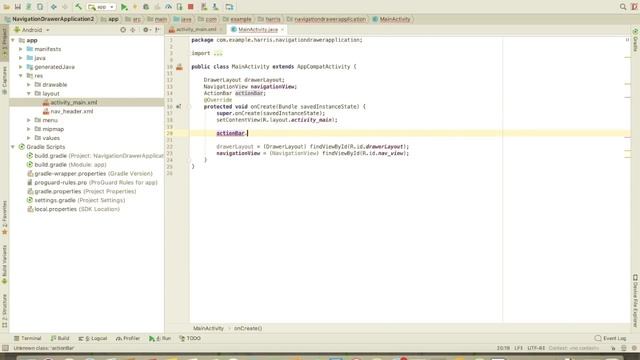Open the SDK Manager toolbar icon
This screenshot has height=360, width=640.
click(x=215, y=7)
